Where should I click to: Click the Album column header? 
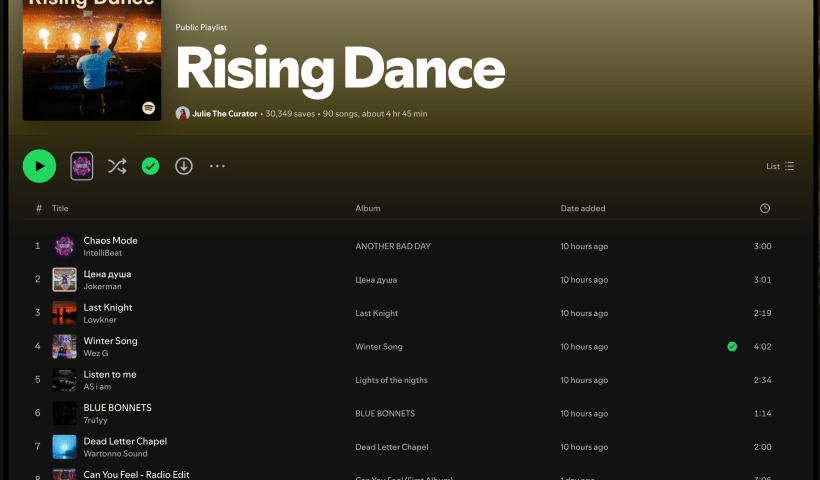[x=367, y=208]
